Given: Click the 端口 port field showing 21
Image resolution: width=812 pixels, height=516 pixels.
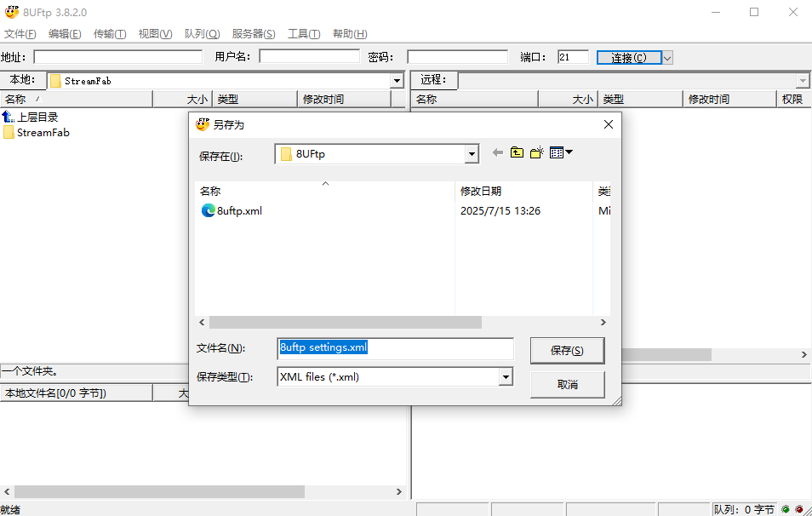Looking at the screenshot, I should coord(573,56).
